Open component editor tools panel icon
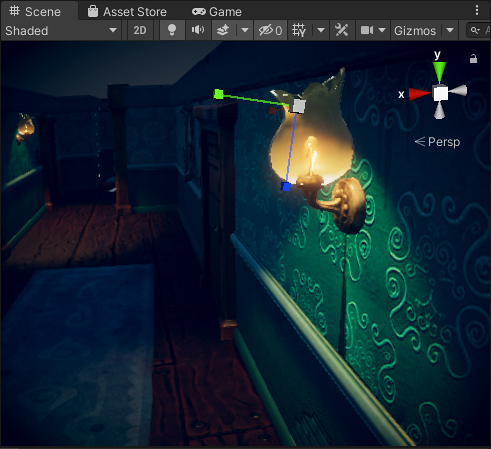This screenshot has height=449, width=491. (x=342, y=31)
